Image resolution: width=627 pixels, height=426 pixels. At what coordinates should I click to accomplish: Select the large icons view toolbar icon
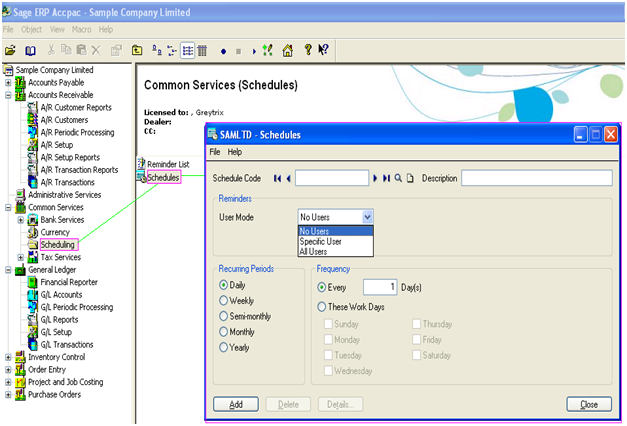point(157,50)
